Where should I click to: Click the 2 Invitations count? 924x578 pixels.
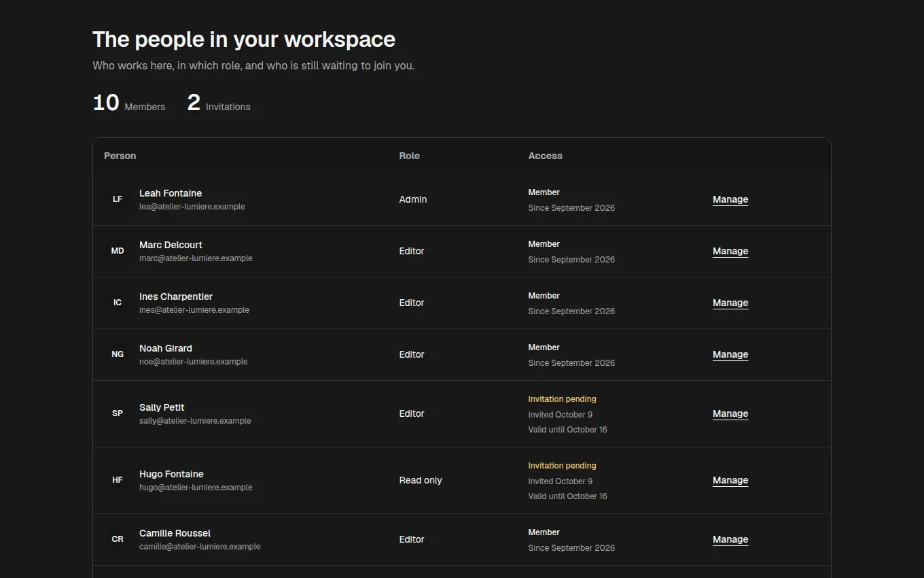point(219,103)
